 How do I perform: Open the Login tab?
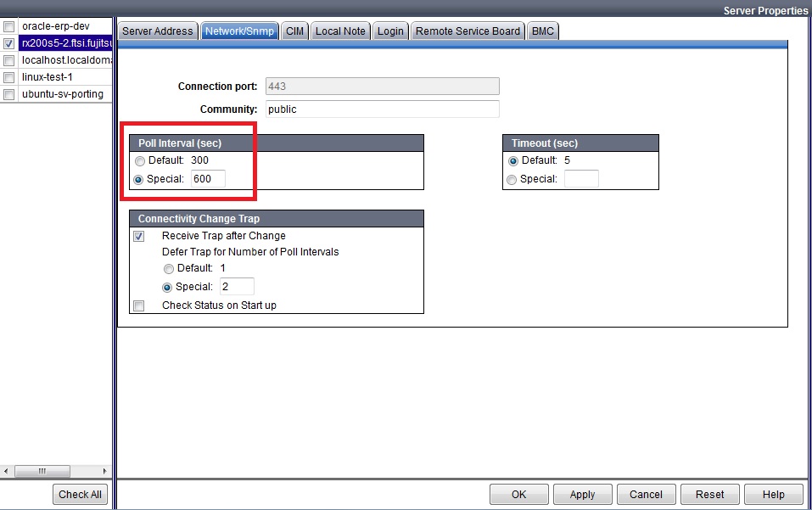(x=389, y=31)
